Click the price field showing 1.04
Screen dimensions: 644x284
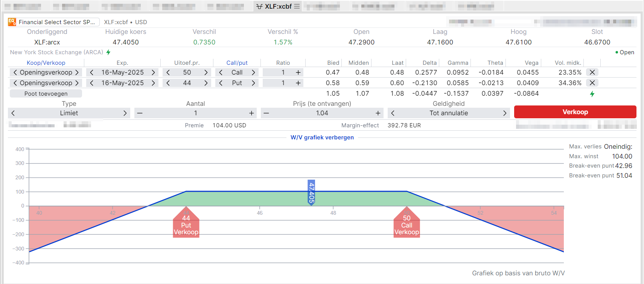[x=322, y=113]
